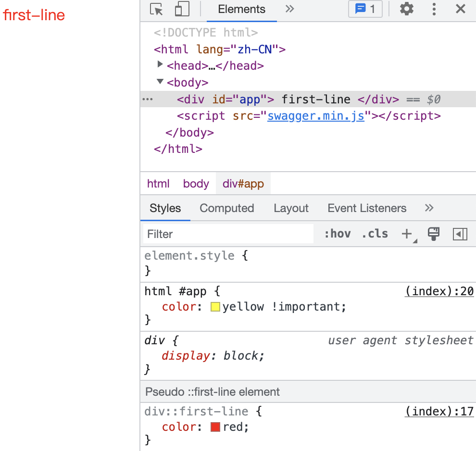Toggle the rendering emulations paintbrush icon

coord(434,234)
